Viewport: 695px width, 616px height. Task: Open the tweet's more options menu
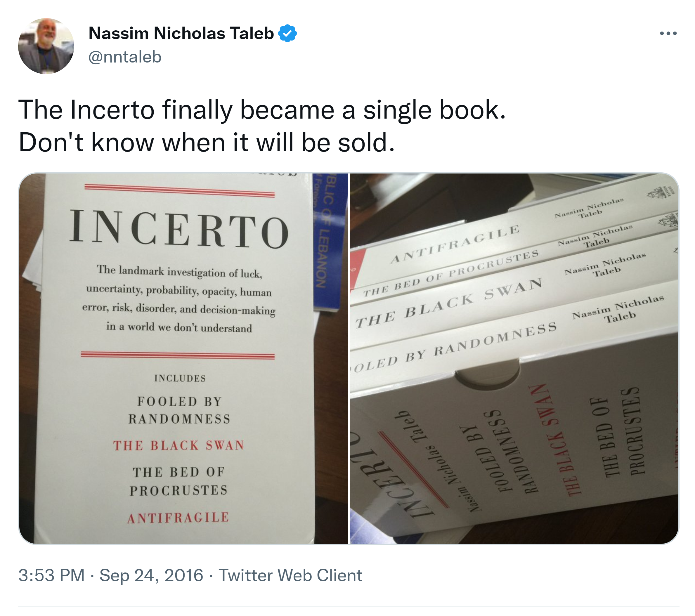[x=668, y=33]
